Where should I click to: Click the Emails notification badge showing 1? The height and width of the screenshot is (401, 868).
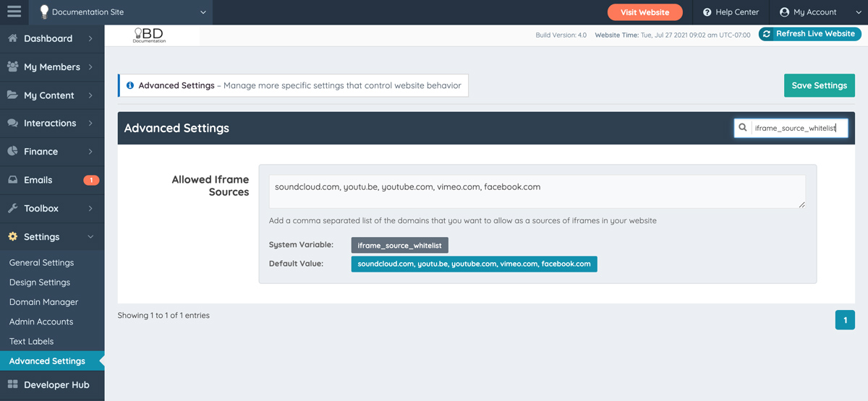(x=91, y=180)
